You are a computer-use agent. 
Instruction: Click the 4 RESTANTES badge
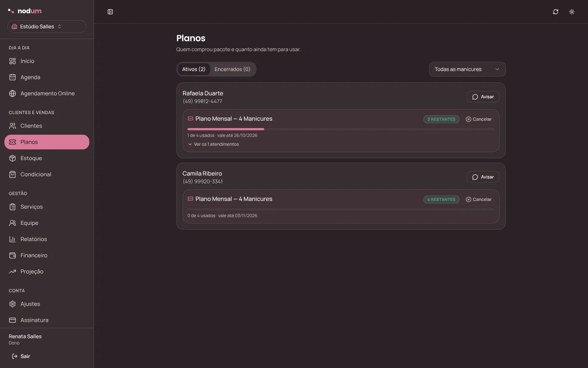pos(441,199)
